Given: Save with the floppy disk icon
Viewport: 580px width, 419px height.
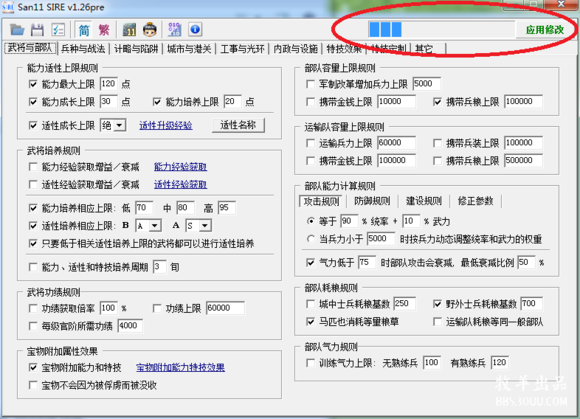Looking at the screenshot, I should tap(37, 30).
